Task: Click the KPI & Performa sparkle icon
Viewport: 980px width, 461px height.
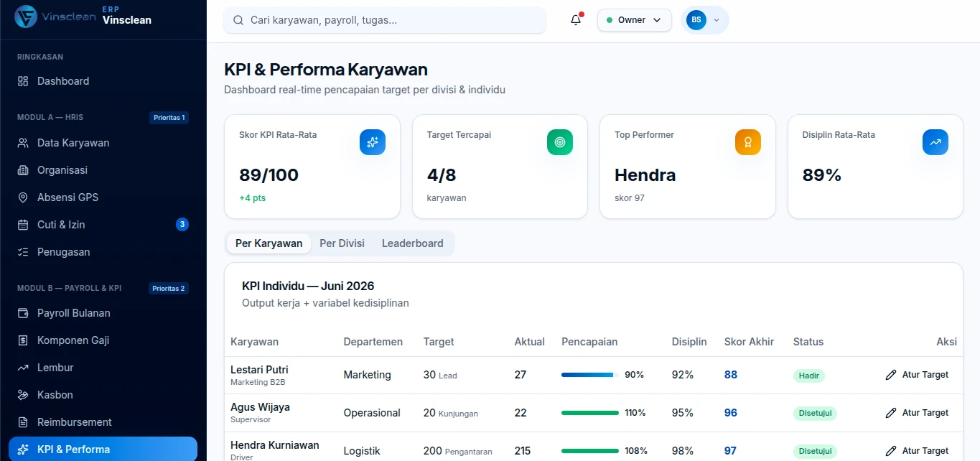Action: coord(23,450)
